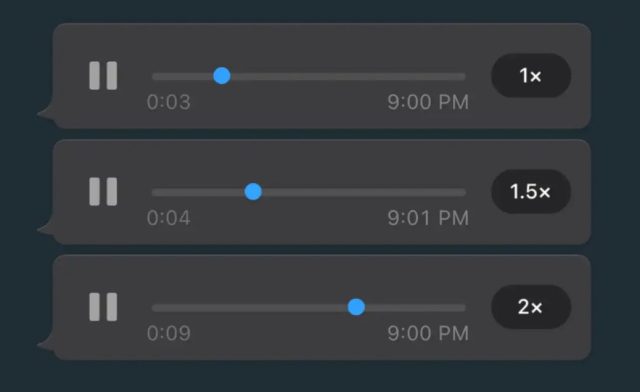Click the 0:03 elapsed time label
Screen dimensions: 640x392
pos(169,102)
